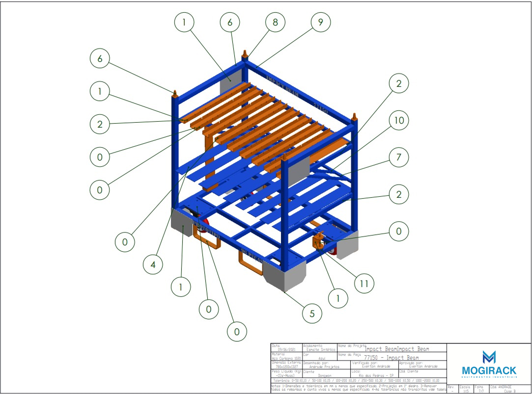
Task: Select the date field 09/06/2021
Action: coord(286,348)
